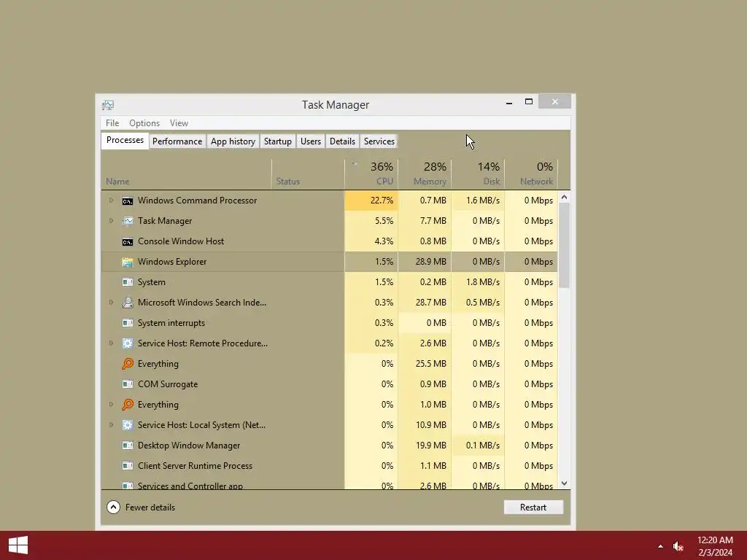Click the Service Host: Local System gear icon
Image resolution: width=747 pixels, height=560 pixels.
[127, 425]
